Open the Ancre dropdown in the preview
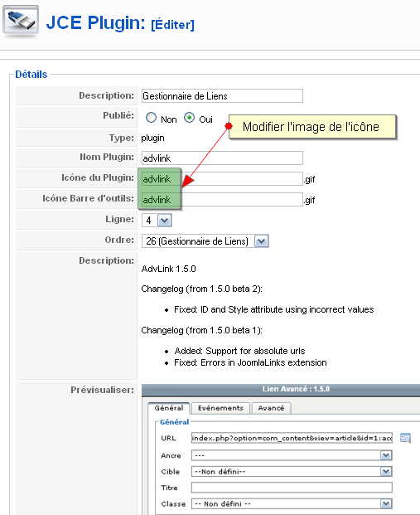420x515 pixels. click(292, 455)
